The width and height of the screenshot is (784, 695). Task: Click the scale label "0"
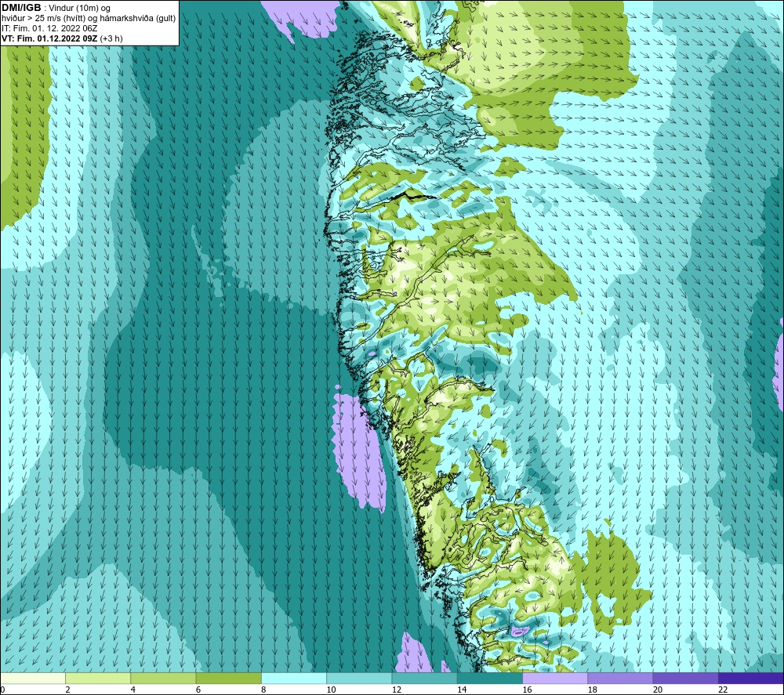3,690
